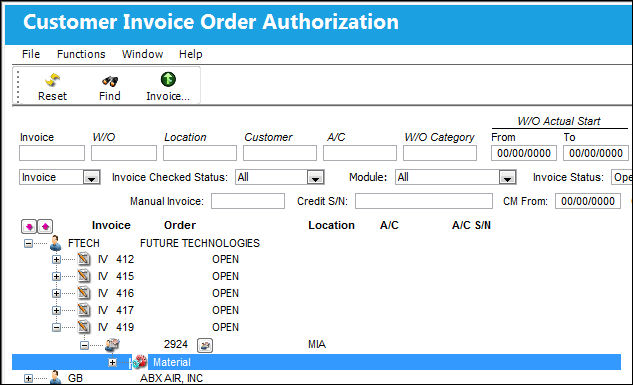633x385 pixels.
Task: Click the A/C S/N column header
Action: (x=472, y=225)
